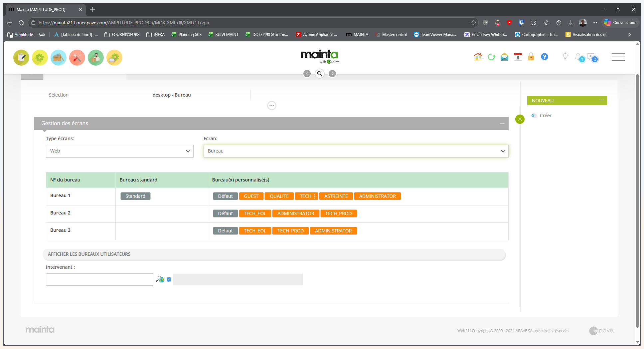Click the browser address bar URL
This screenshot has height=349, width=644.
point(124,23)
